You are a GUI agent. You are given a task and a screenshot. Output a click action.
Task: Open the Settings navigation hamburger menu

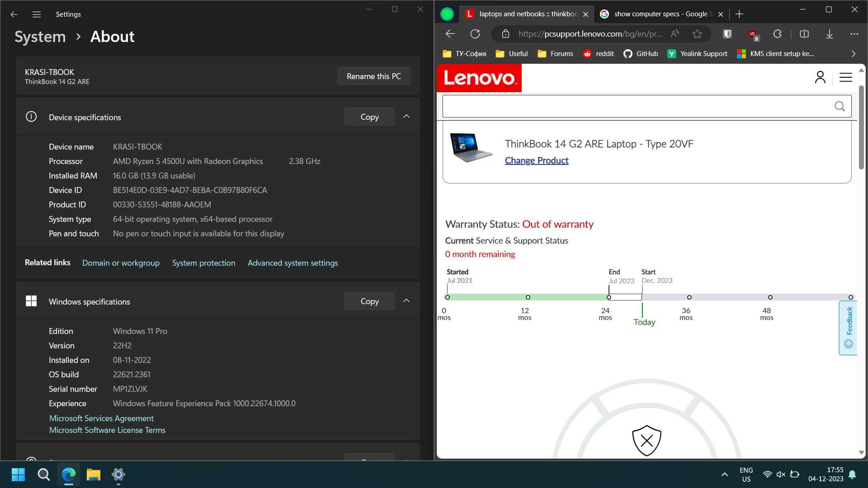(x=37, y=14)
